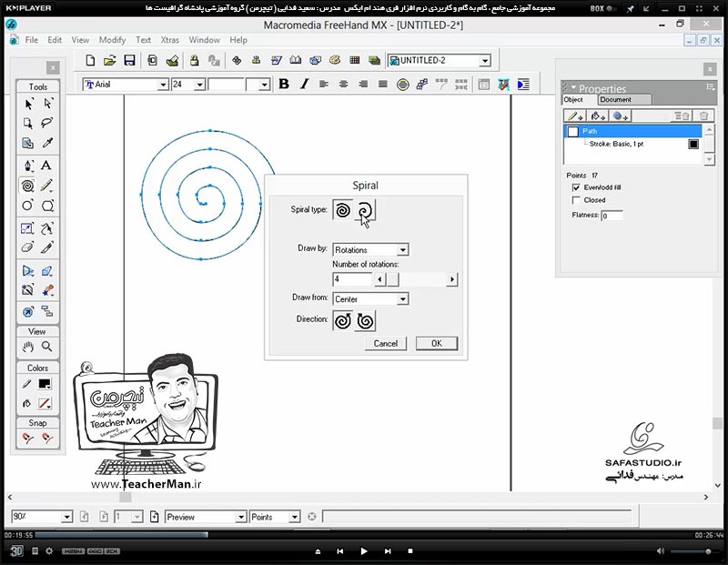
Task: Click the fill color swatch under Colors
Action: pos(45,403)
